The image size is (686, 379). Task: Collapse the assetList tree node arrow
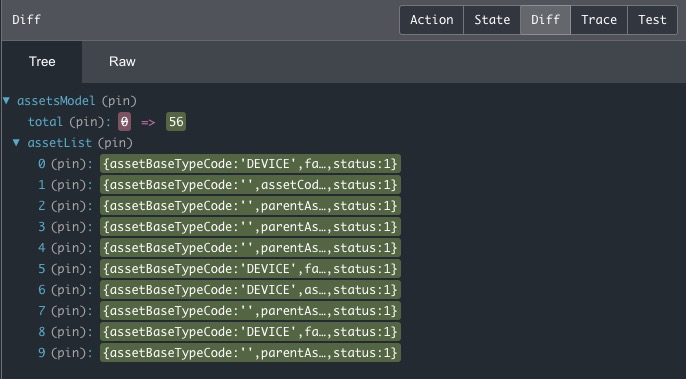click(16, 143)
